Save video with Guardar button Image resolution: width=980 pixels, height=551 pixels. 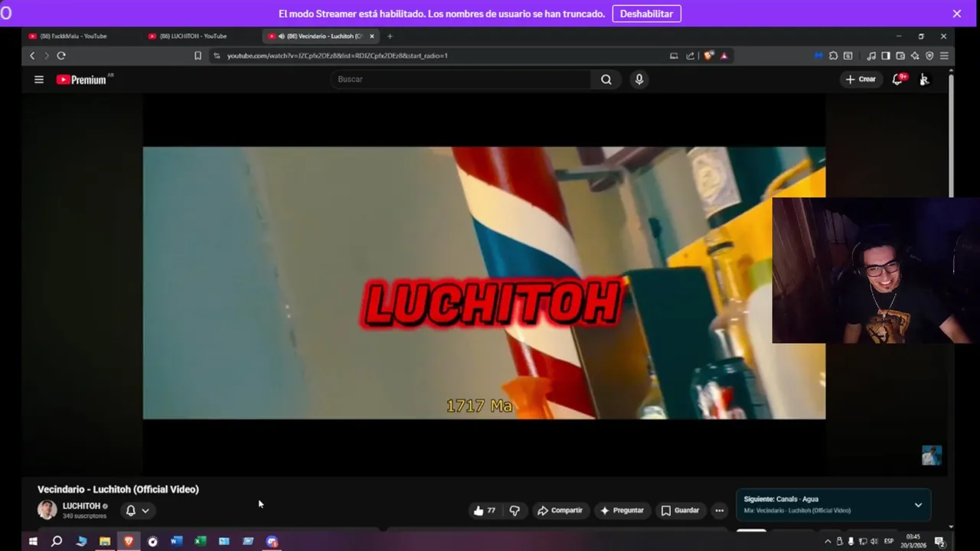tap(680, 510)
